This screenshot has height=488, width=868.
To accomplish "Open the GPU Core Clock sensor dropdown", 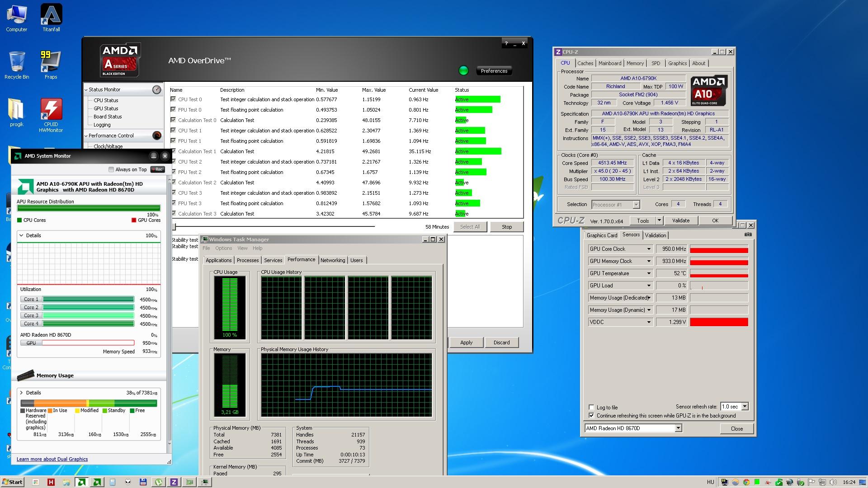I will coord(649,249).
